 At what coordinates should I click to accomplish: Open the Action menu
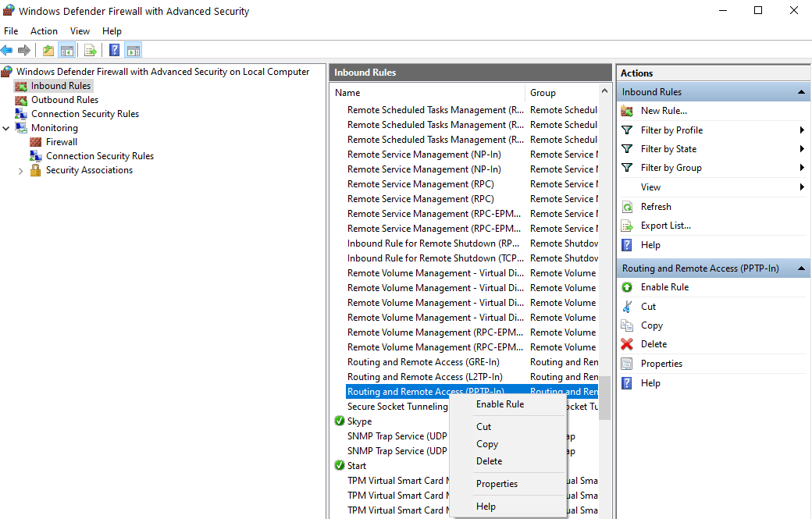click(x=44, y=30)
